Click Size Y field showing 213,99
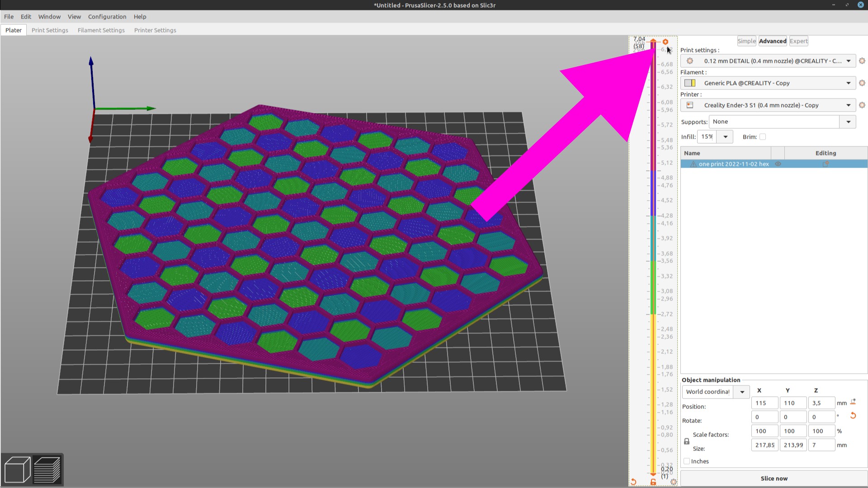 point(793,445)
